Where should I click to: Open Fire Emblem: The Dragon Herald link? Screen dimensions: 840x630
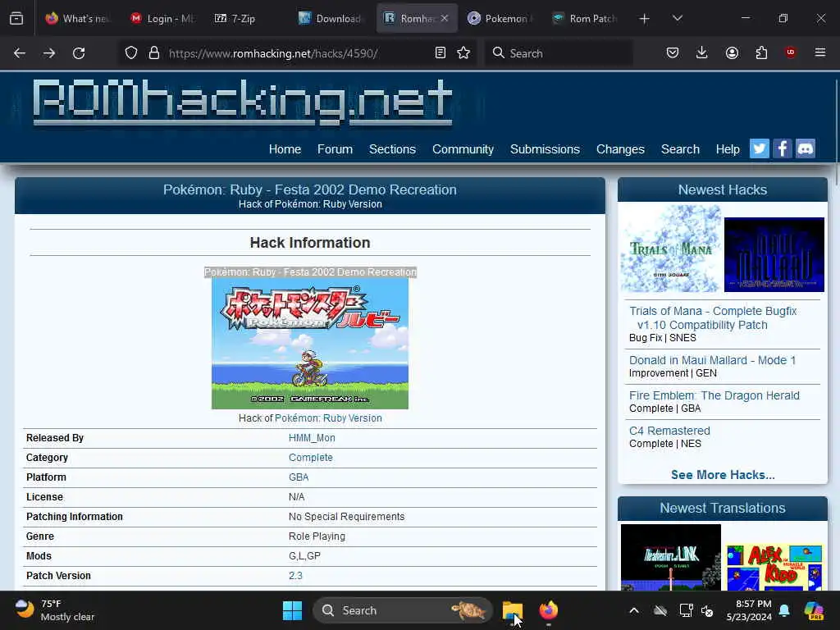[x=714, y=396]
